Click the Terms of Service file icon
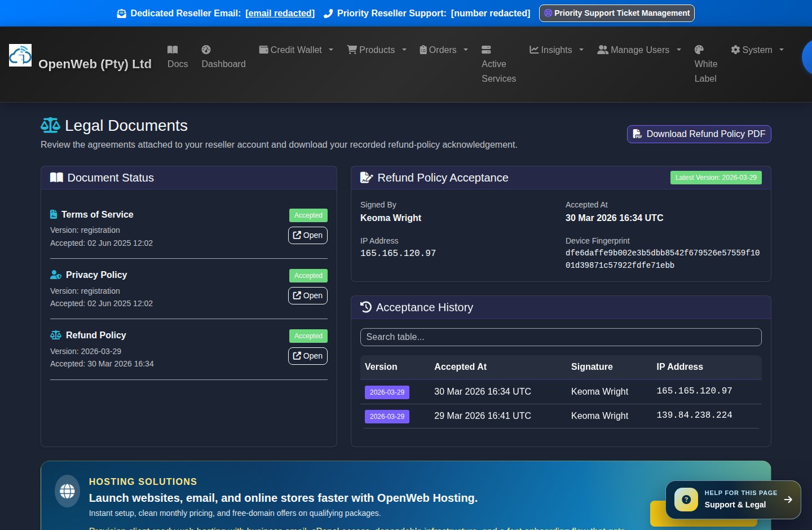Screen dimensions: 812x530 point(54,214)
